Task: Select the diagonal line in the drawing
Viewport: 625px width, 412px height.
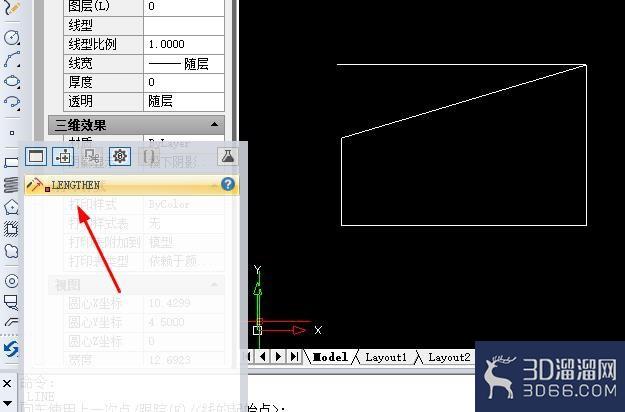Action: pos(464,101)
